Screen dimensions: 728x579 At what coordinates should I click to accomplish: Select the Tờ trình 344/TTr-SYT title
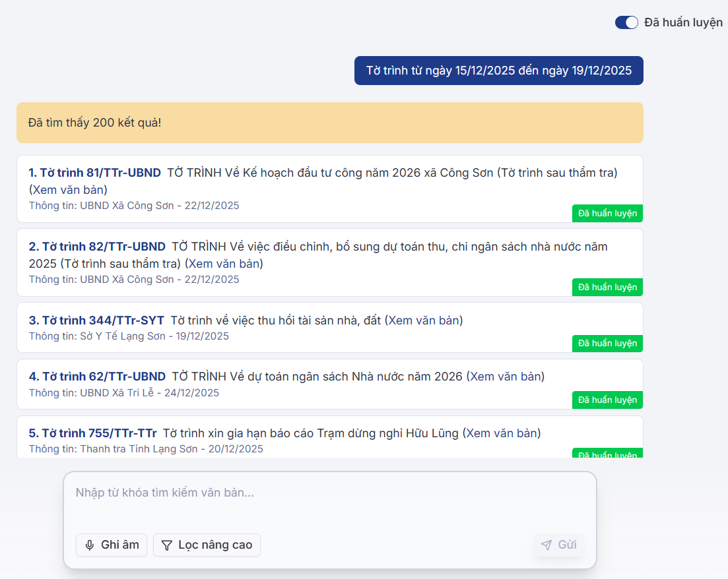click(96, 320)
